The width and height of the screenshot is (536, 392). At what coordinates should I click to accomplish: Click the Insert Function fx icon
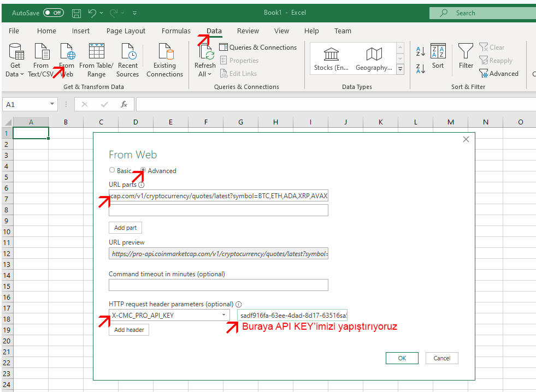(x=123, y=104)
